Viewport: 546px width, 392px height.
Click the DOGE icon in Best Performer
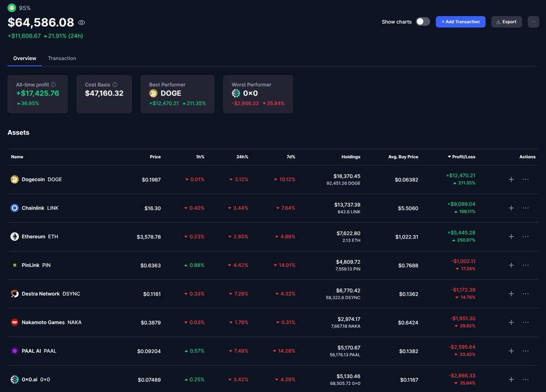[x=153, y=93]
